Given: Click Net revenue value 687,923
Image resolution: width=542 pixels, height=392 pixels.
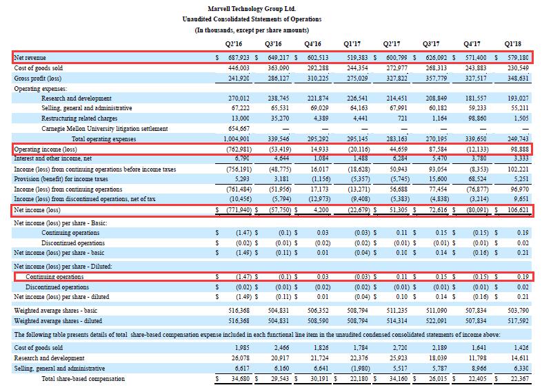Looking at the screenshot, I should 239,58.
